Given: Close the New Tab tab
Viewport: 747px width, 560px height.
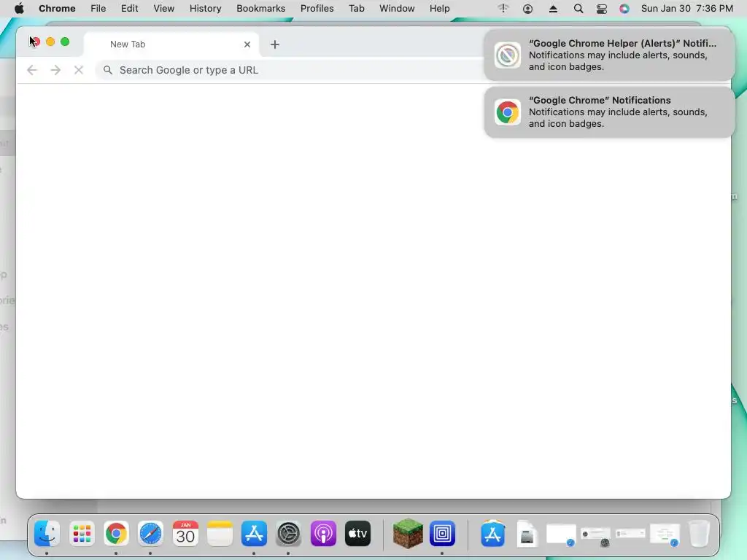Looking at the screenshot, I should click(x=247, y=44).
